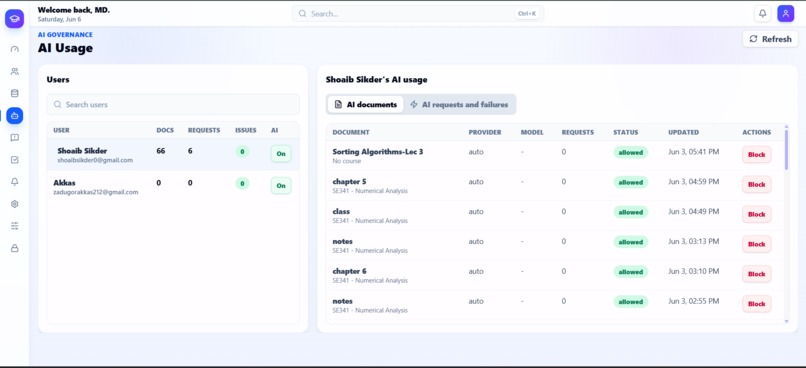Click the magnifier icon in top search
This screenshot has width=806, height=368.
302,13
